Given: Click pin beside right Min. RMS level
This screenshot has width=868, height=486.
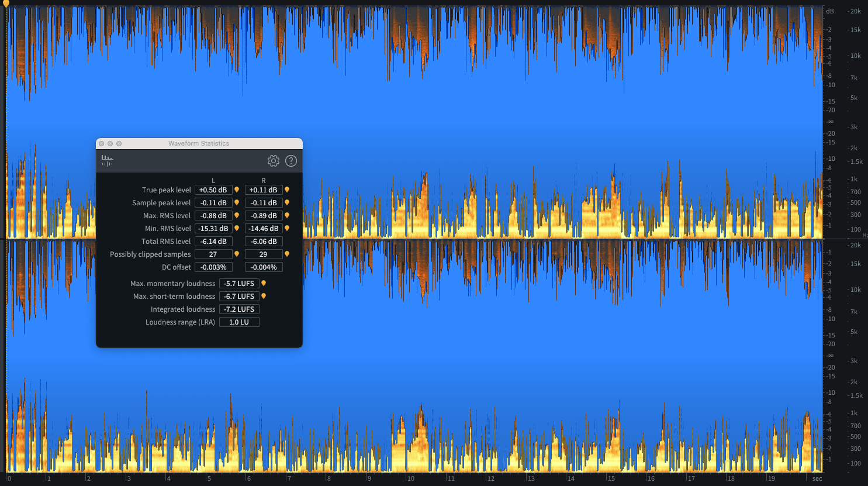Looking at the screenshot, I should coord(287,228).
